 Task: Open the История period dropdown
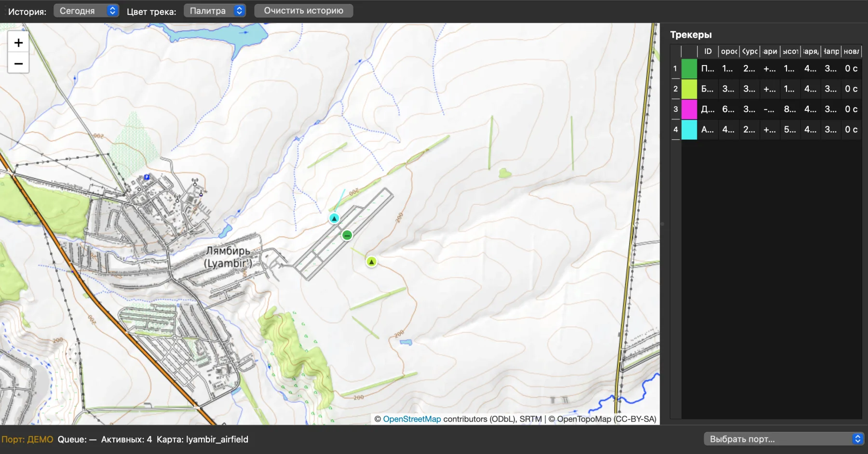point(86,11)
